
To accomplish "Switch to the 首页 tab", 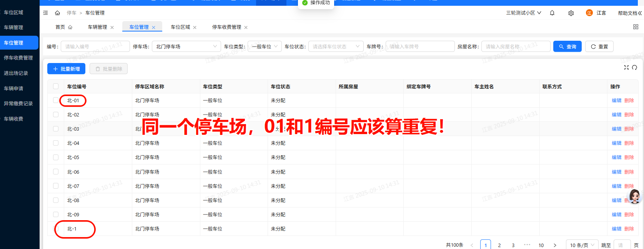I will coord(64,27).
